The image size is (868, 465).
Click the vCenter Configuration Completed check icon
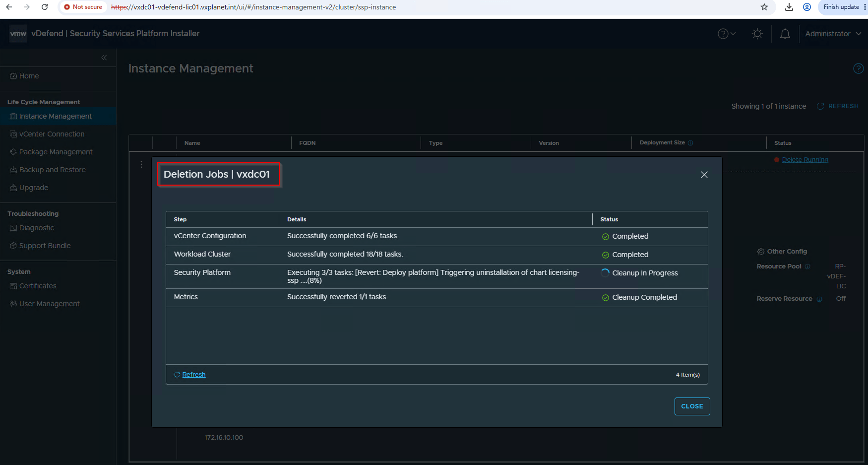(606, 237)
